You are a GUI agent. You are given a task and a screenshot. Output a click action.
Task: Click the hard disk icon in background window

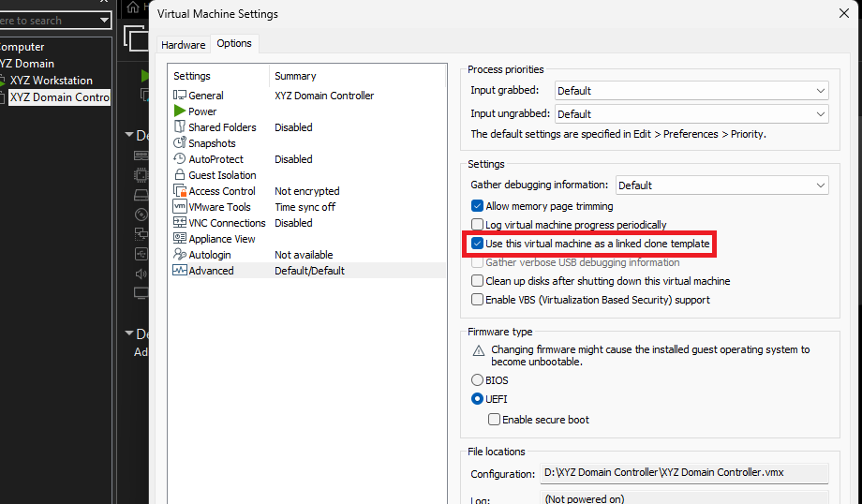pyautogui.click(x=141, y=195)
